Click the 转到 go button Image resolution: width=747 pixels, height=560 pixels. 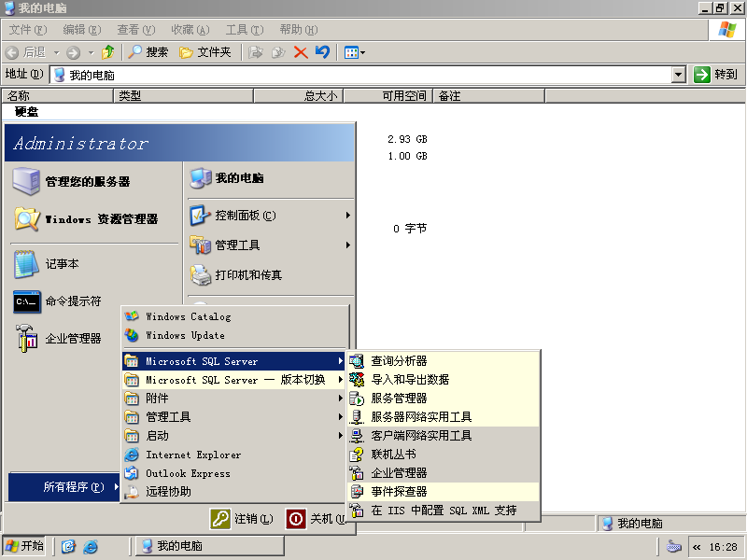[716, 75]
